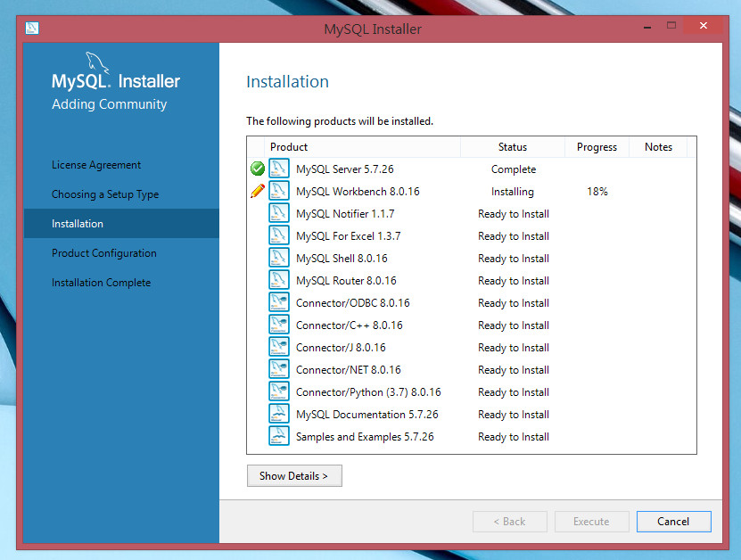741x560 pixels.
Task: Select MySQL Router 8.0.16 text
Action: [346, 281]
